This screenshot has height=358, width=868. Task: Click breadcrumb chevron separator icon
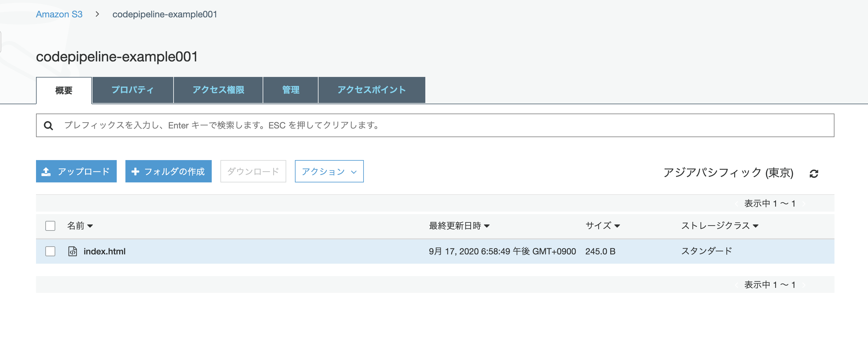pyautogui.click(x=97, y=14)
